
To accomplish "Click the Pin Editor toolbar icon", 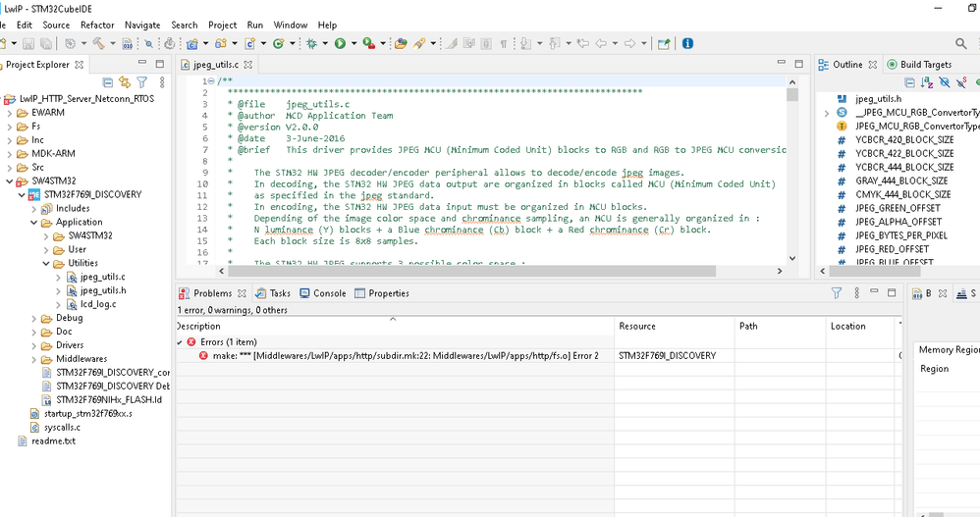I will (664, 44).
